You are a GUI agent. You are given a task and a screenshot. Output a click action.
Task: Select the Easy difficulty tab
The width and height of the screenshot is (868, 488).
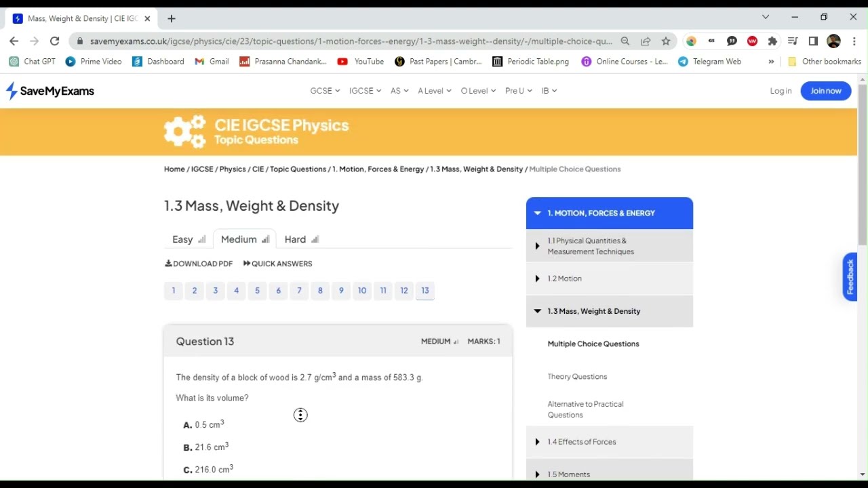point(189,239)
